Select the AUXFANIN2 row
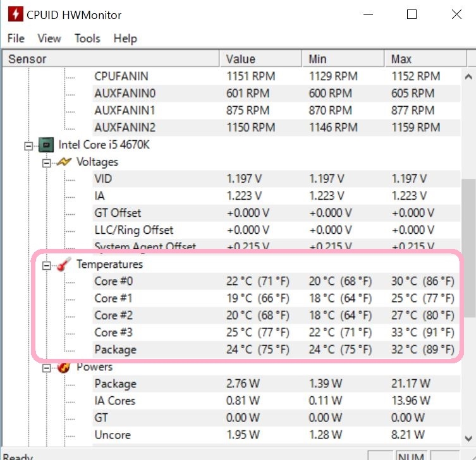The width and height of the screenshot is (476, 460). 276,128
